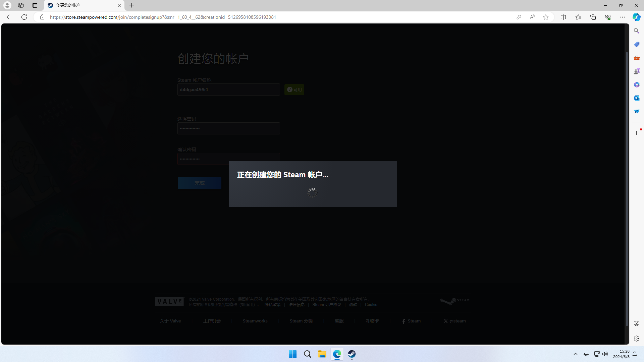644x362 pixels.
Task: Click the back navigation arrow
Action: [9, 17]
